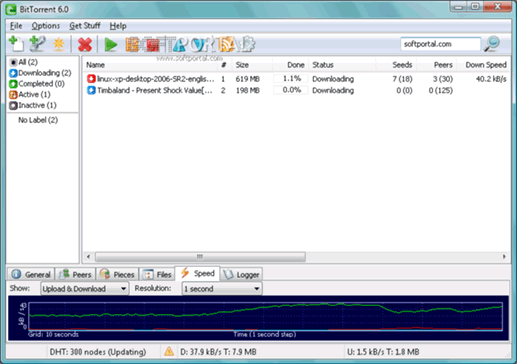Click the BitTorrent logo in the title bar
This screenshot has width=517, height=364.
pyautogui.click(x=11, y=9)
